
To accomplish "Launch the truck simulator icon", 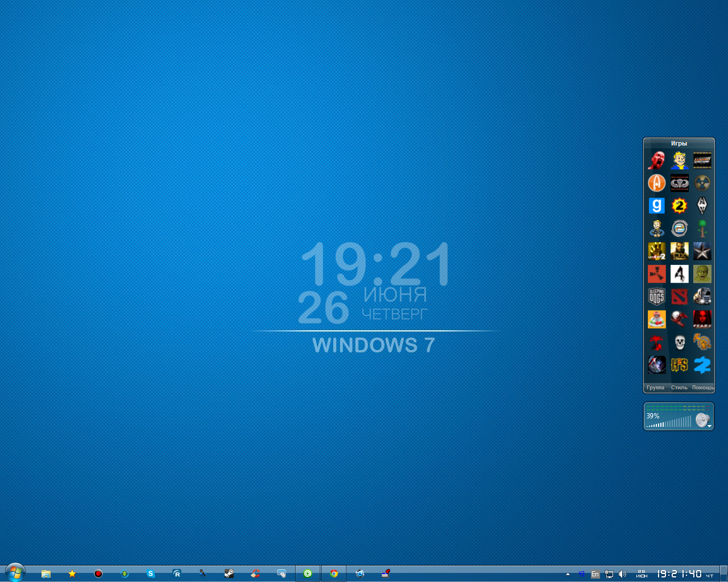I will coord(702,297).
